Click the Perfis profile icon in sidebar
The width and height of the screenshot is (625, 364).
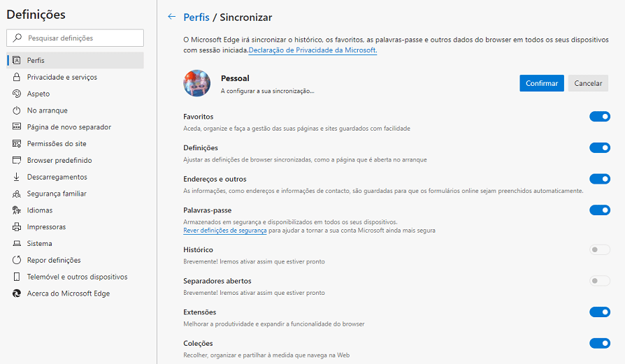[16, 60]
